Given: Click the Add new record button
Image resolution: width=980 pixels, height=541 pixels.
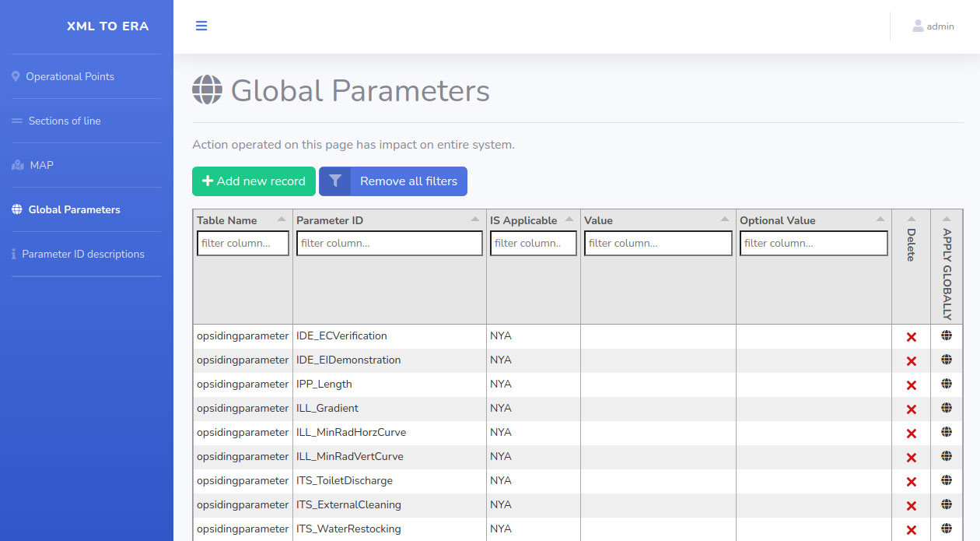Looking at the screenshot, I should [254, 181].
